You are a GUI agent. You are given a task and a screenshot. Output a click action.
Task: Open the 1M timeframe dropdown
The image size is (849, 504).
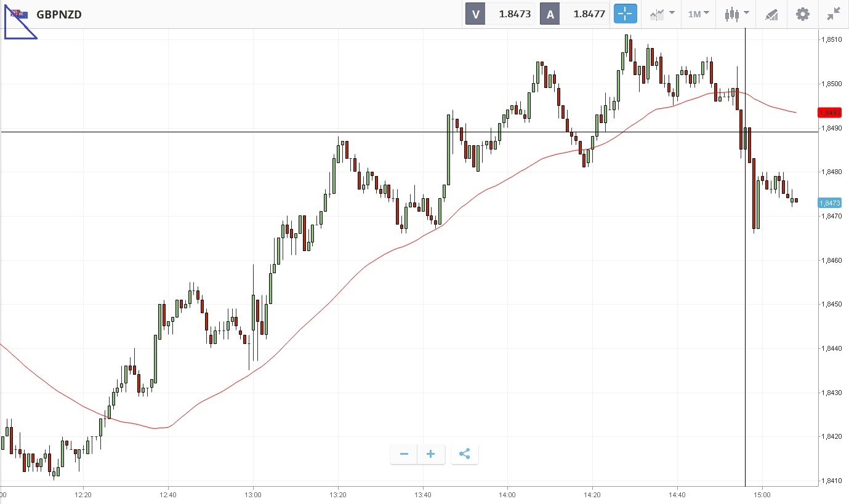(698, 14)
